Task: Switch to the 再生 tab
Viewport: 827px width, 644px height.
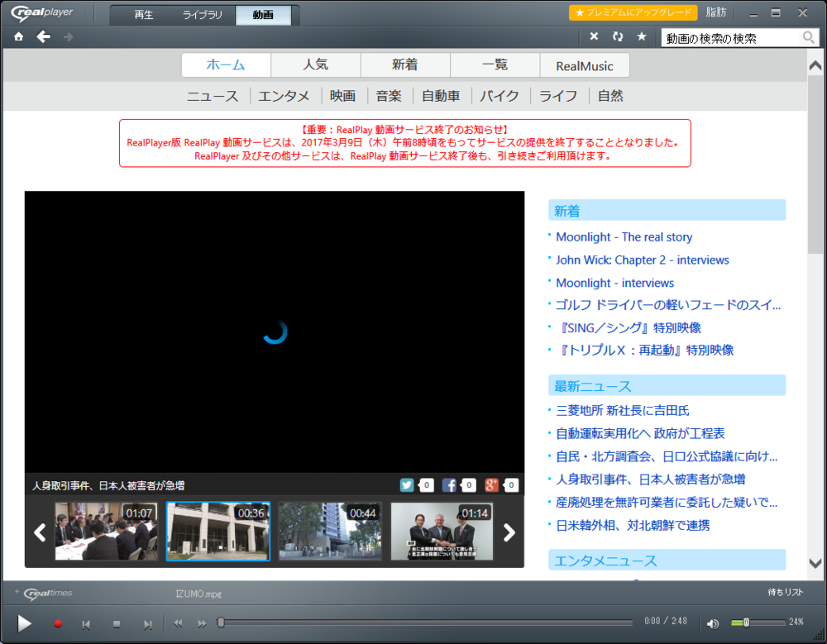Action: coord(143,15)
